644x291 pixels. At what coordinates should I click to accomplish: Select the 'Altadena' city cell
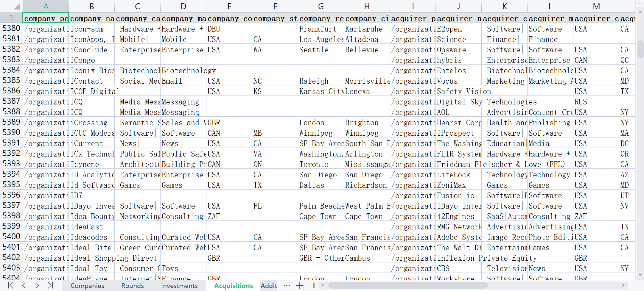pyautogui.click(x=367, y=39)
